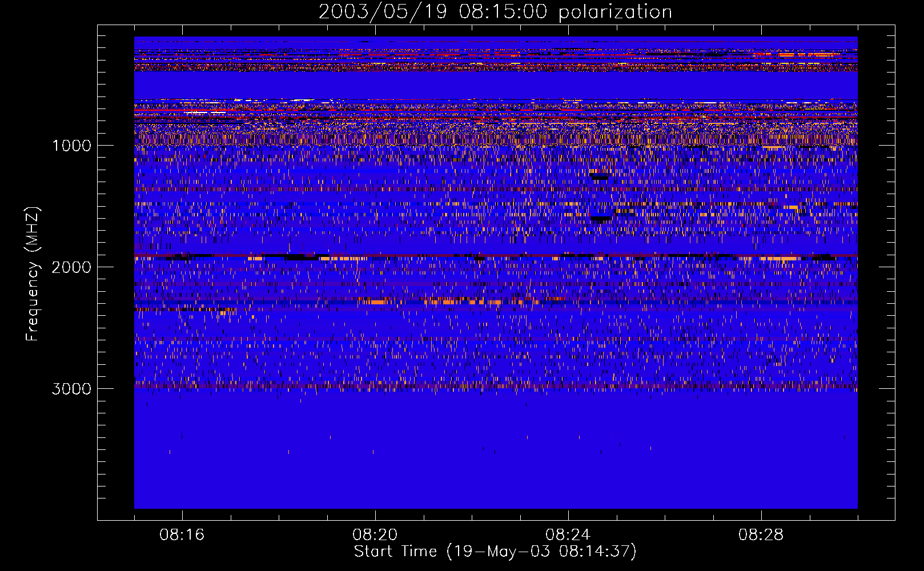Click the '08:20' time axis label
This screenshot has width=924, height=571.
click(375, 535)
